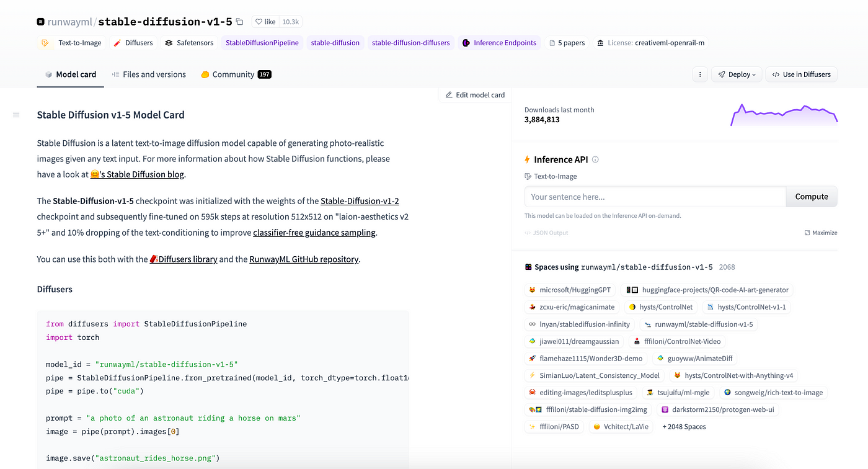Click the Compute button
Screen dimensions: 868x469
(x=812, y=197)
